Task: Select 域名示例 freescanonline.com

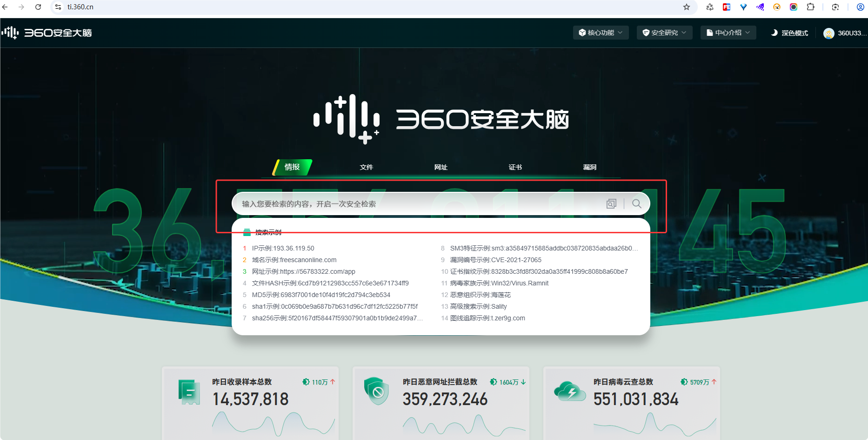Action: (294, 260)
